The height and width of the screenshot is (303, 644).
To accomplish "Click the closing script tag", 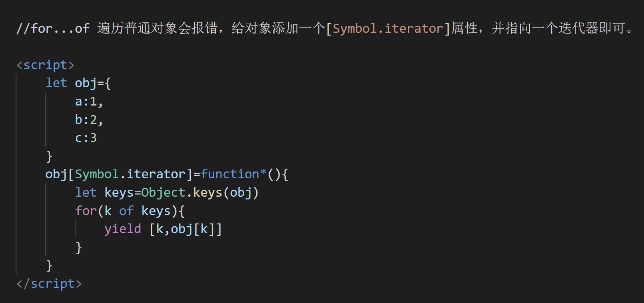I will (x=49, y=284).
